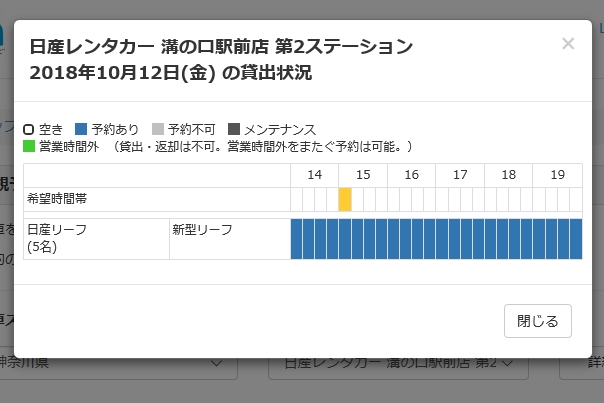Click the 15 hour column header
This screenshot has width=604, height=403.
363,175
